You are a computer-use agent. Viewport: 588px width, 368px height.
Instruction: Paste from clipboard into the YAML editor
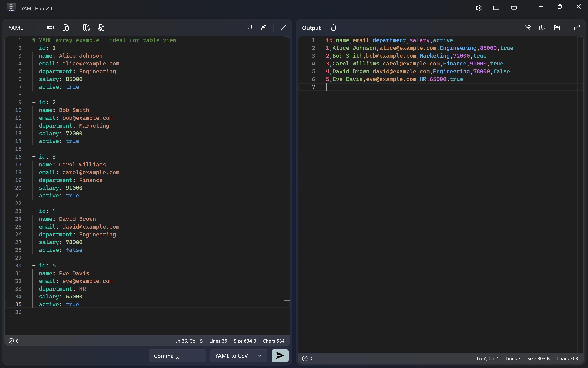66,28
